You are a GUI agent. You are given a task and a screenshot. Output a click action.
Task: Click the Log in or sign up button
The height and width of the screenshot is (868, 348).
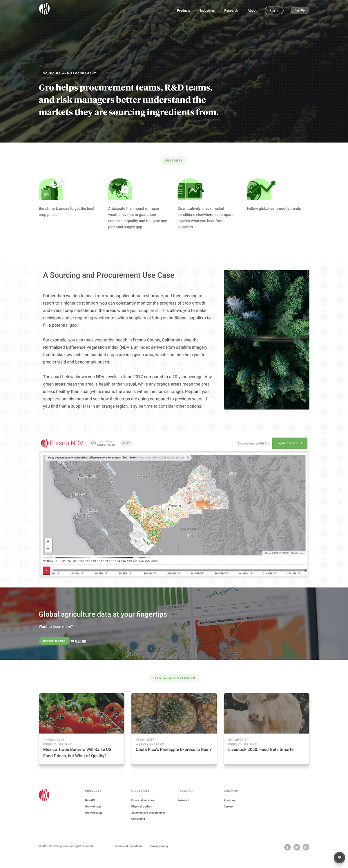coord(289,443)
